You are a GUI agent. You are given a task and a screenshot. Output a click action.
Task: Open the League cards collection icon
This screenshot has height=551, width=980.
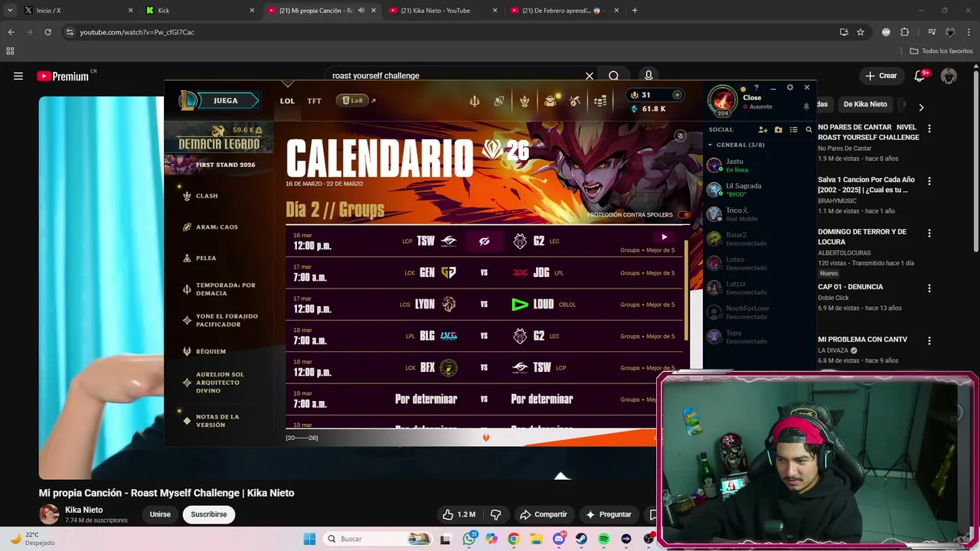click(499, 101)
